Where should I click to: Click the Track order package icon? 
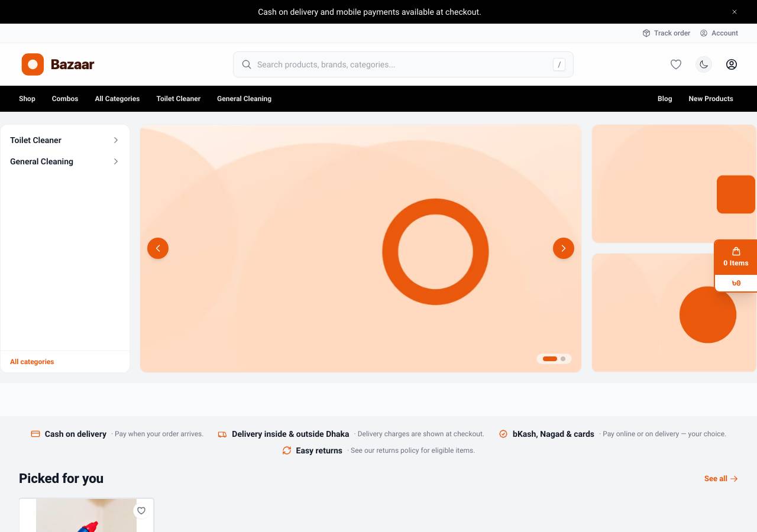pyautogui.click(x=646, y=33)
